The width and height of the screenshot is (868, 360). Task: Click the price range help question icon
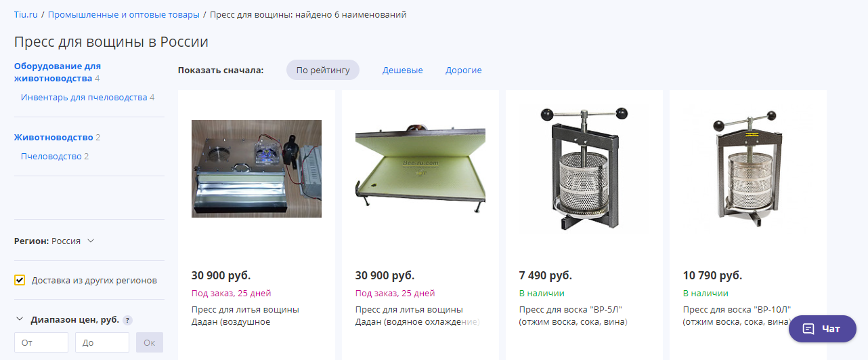pos(127,321)
